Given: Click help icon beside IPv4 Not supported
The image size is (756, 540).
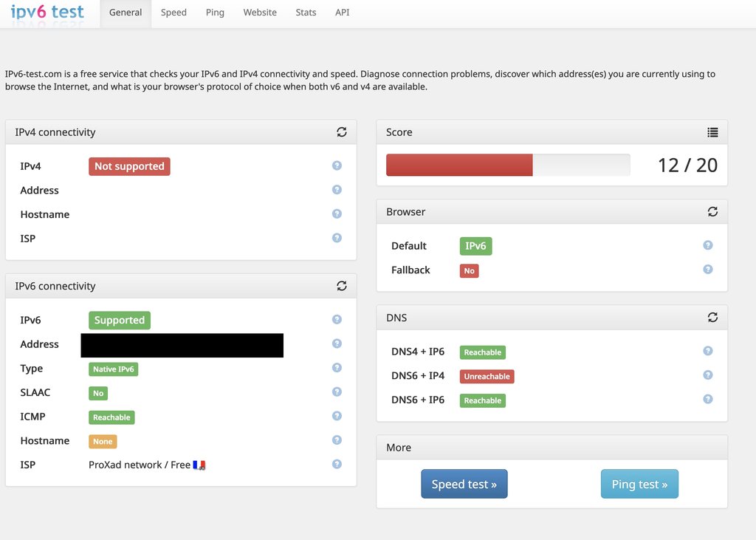Looking at the screenshot, I should coord(337,166).
